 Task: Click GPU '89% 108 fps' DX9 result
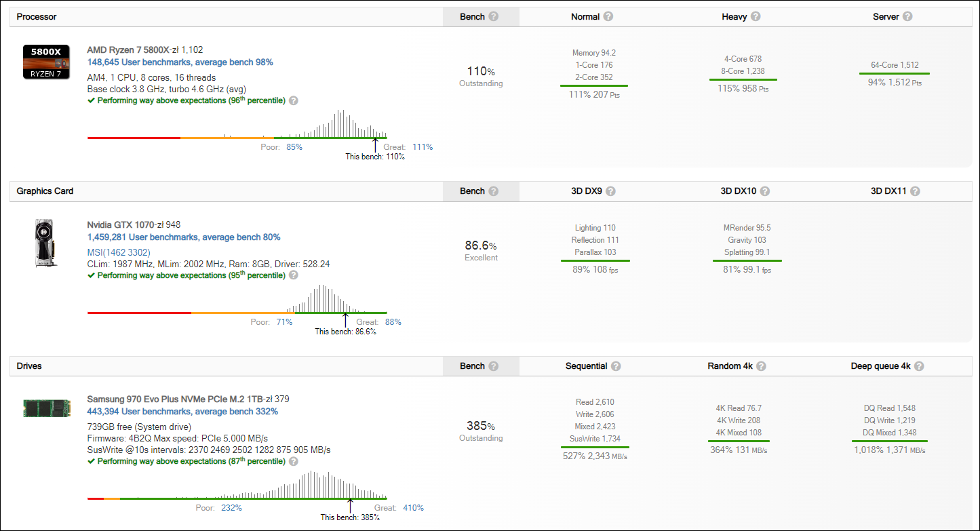[x=595, y=269]
